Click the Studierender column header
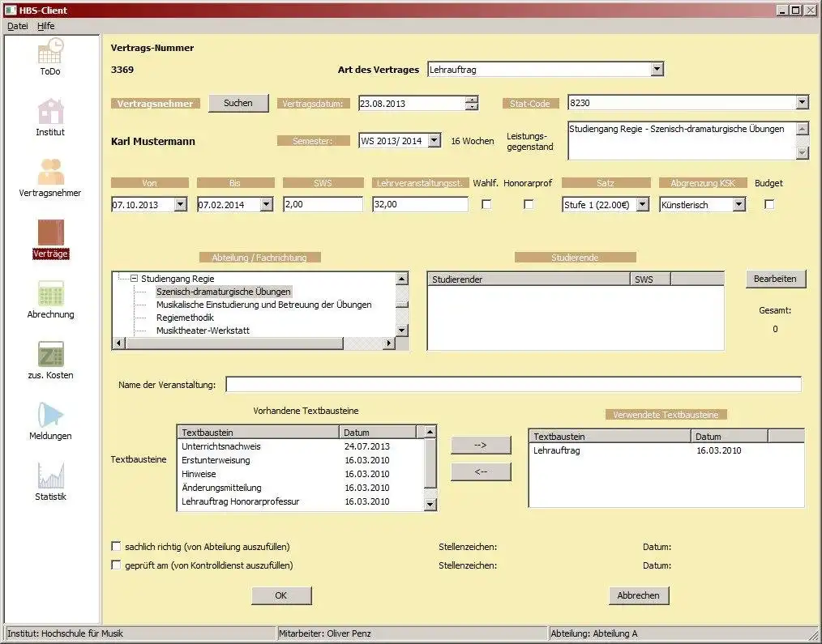The image size is (822, 644). pos(529,279)
